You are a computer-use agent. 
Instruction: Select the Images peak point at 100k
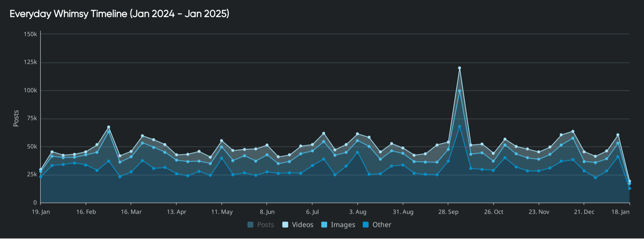click(x=459, y=91)
